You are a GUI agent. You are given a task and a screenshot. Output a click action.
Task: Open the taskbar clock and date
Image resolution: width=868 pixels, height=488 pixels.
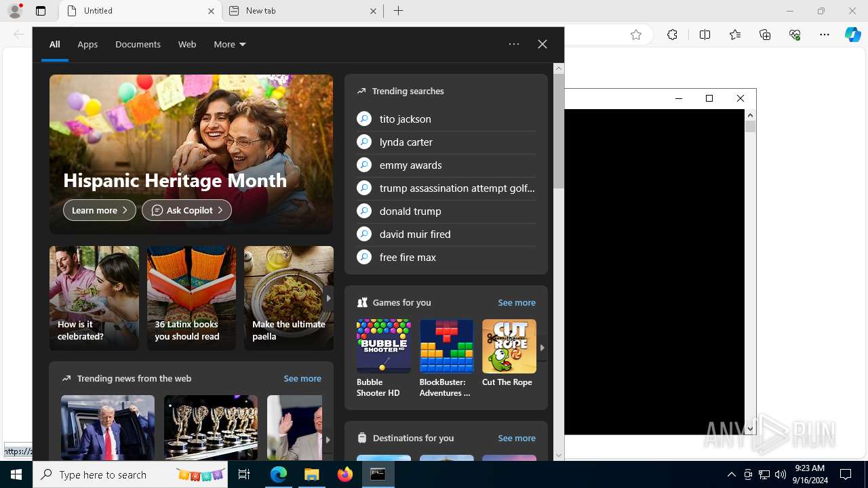click(810, 474)
